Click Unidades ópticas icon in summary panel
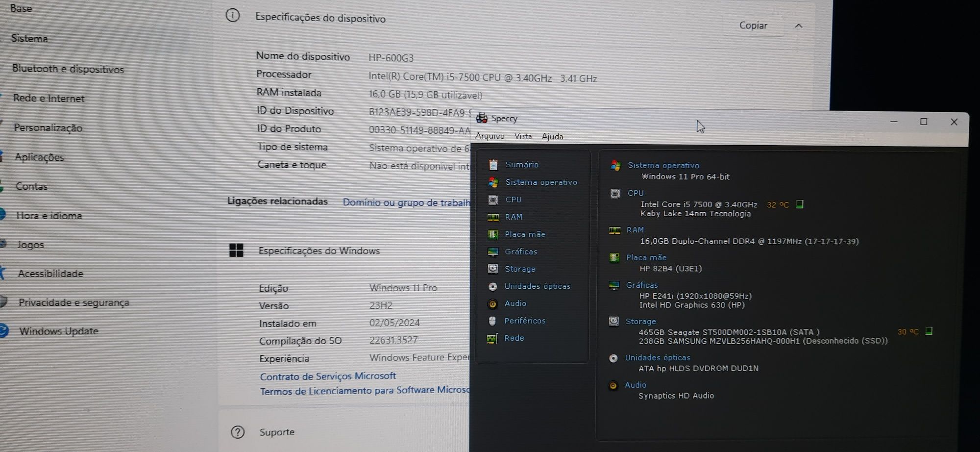The image size is (980, 452). pos(613,358)
